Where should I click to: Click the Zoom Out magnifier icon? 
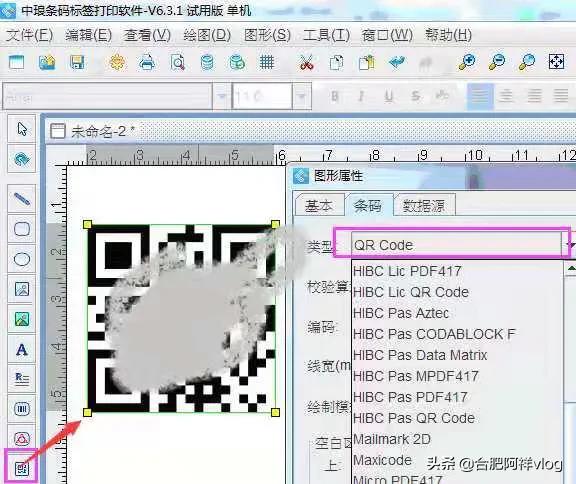497,62
